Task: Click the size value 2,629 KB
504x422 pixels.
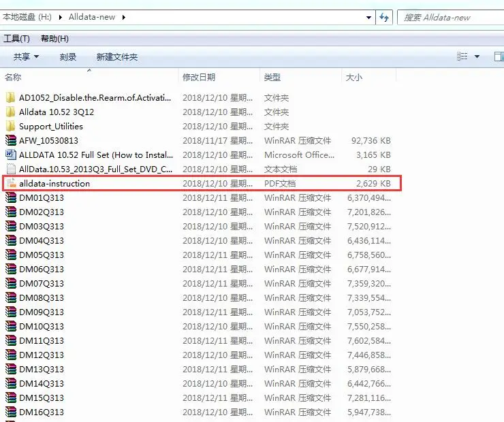Action: pyautogui.click(x=373, y=183)
